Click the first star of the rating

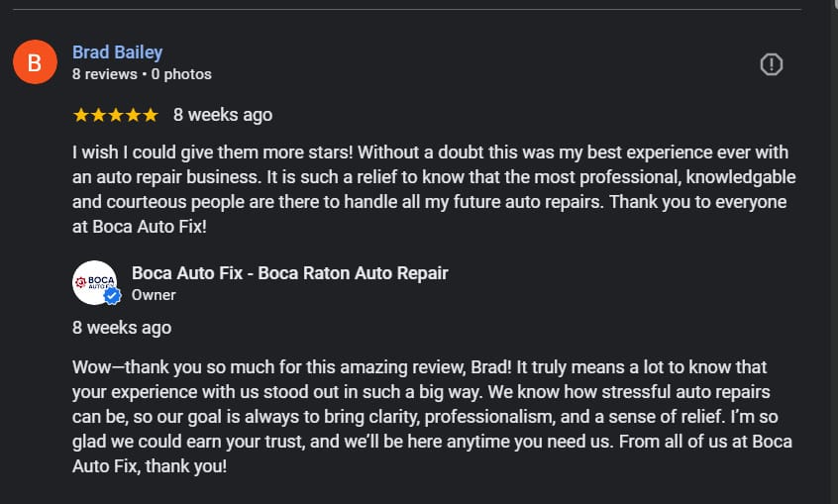pos(81,115)
